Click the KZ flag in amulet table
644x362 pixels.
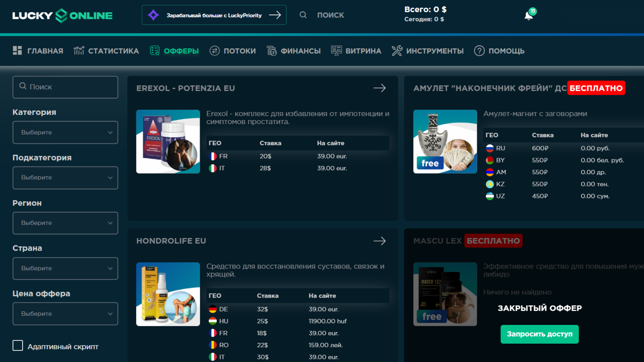point(490,184)
